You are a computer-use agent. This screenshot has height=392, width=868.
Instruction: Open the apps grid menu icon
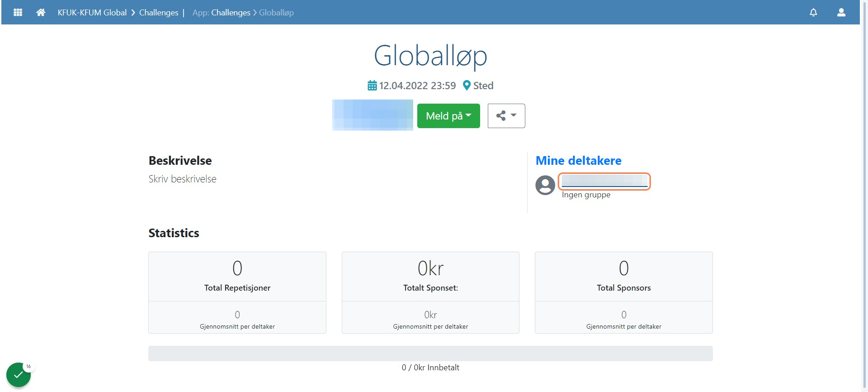pos(18,12)
